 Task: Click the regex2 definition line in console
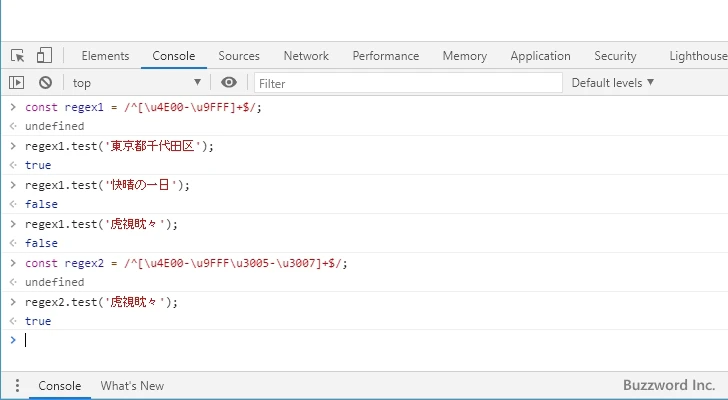(x=186, y=263)
